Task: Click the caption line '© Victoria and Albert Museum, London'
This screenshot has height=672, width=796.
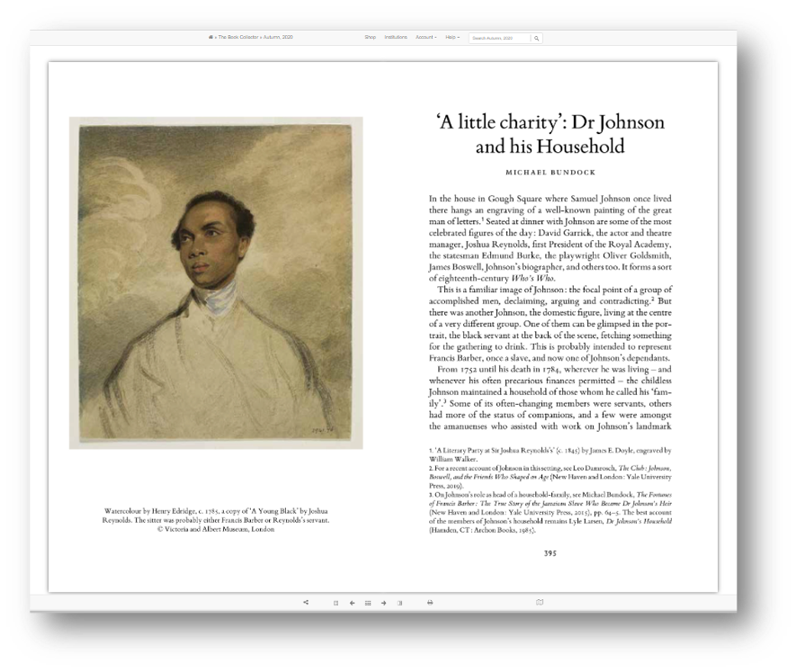Action: (x=216, y=529)
